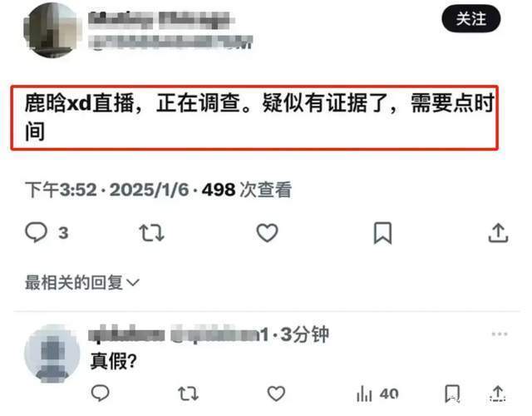The width and height of the screenshot is (532, 416).
Task: Bookmark the 真假? reply
Action: (452, 394)
